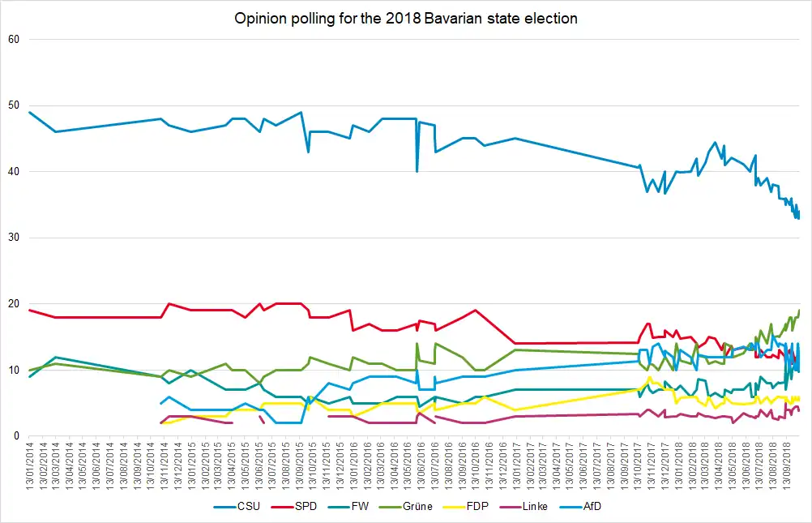Select the 20 y-axis label
The height and width of the screenshot is (523, 812).
13,304
